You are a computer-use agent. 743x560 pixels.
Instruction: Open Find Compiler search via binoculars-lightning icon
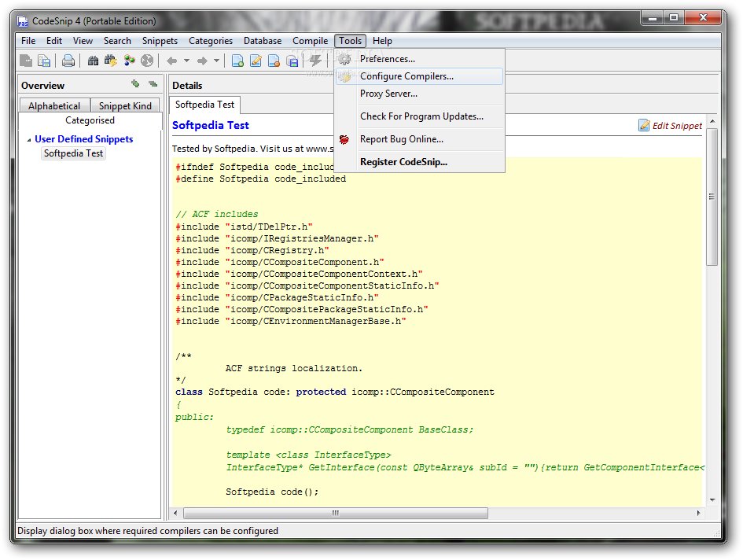[111, 61]
